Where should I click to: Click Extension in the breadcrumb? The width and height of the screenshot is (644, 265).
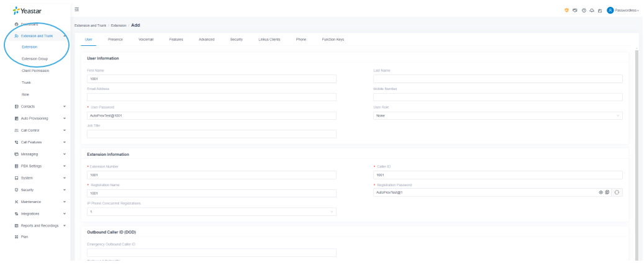pyautogui.click(x=118, y=25)
